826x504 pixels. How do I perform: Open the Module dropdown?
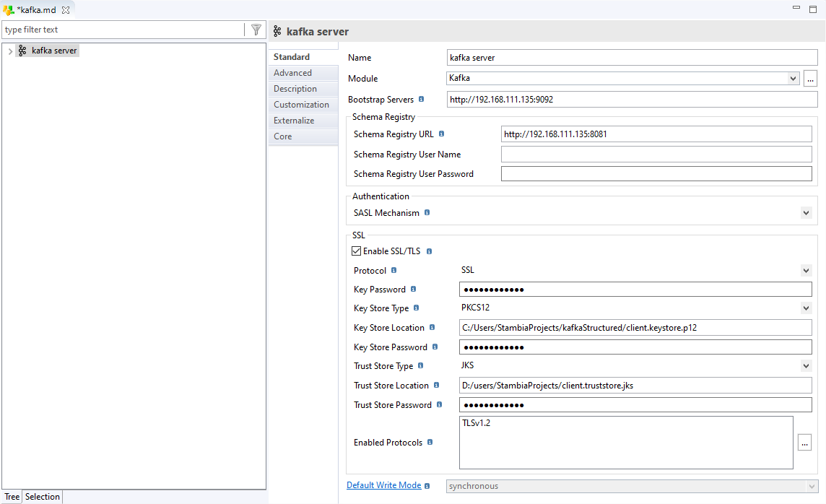point(794,79)
